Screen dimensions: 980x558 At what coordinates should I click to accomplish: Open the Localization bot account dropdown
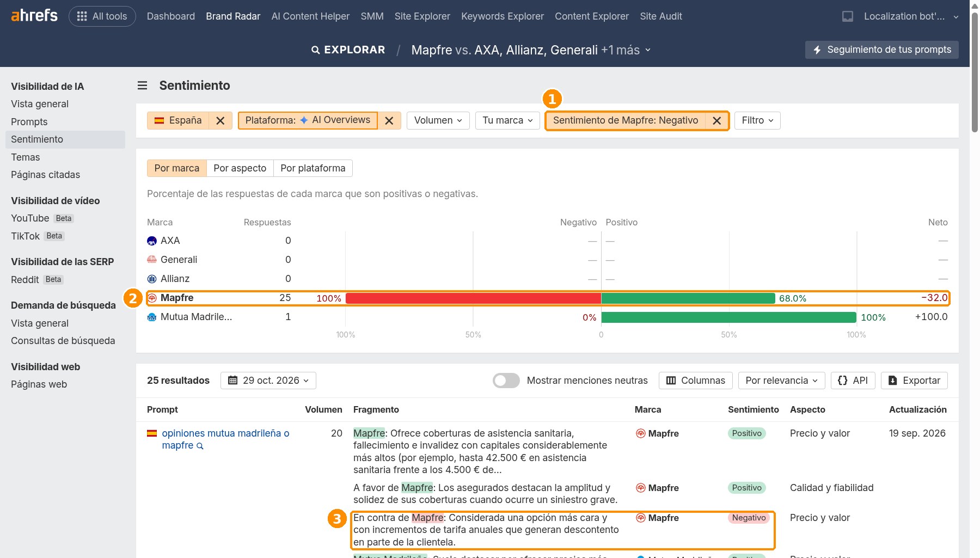pyautogui.click(x=911, y=16)
